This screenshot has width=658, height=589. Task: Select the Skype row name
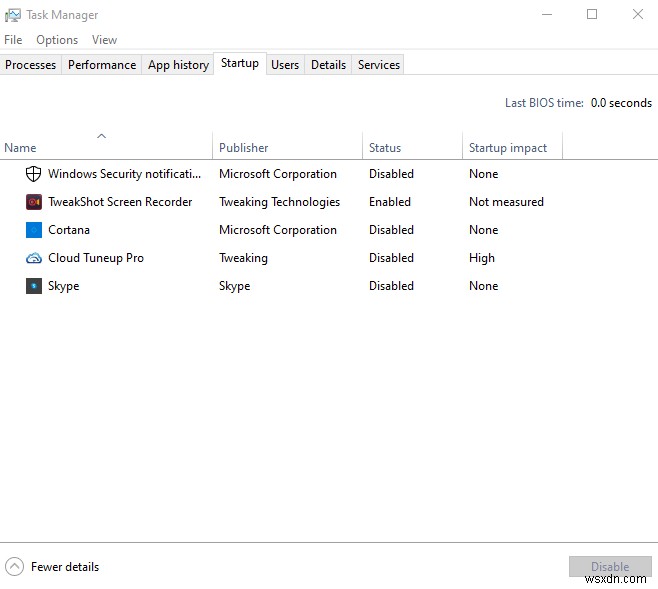[64, 286]
